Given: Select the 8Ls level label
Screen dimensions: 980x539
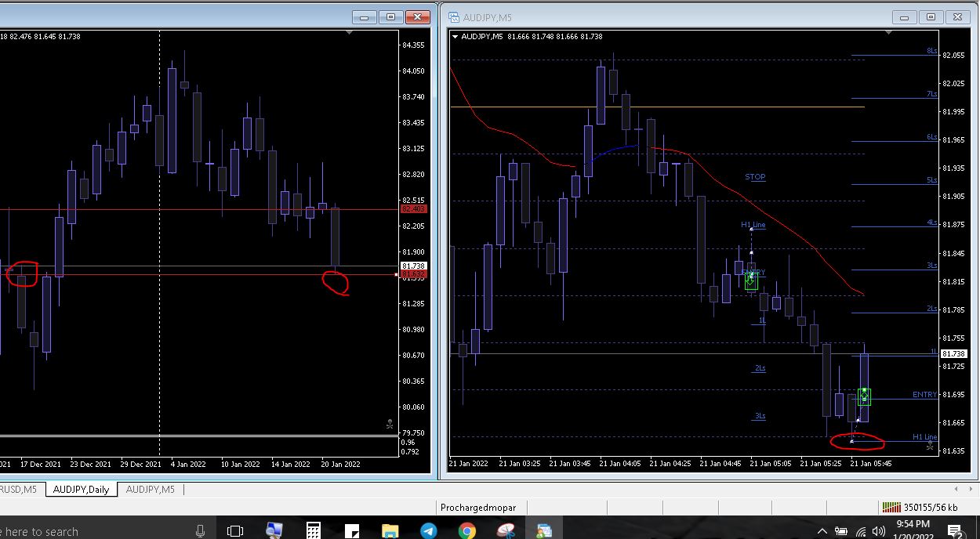Looking at the screenshot, I should (931, 51).
